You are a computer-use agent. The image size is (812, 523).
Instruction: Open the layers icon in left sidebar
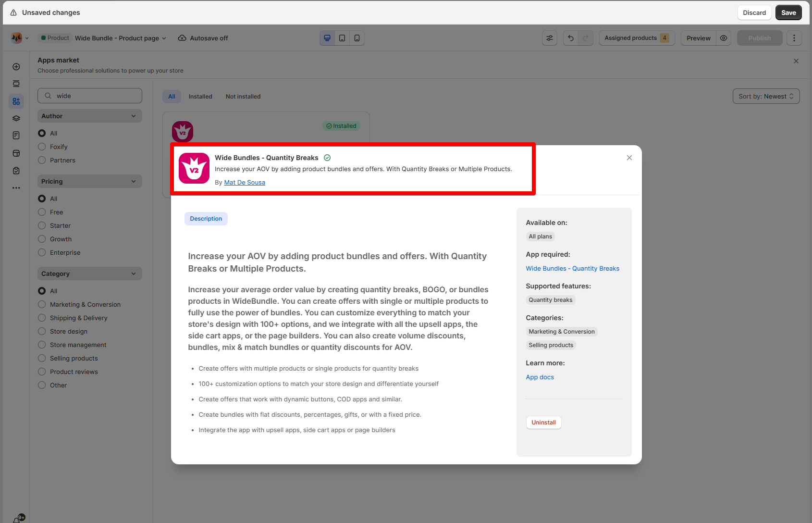tap(16, 118)
